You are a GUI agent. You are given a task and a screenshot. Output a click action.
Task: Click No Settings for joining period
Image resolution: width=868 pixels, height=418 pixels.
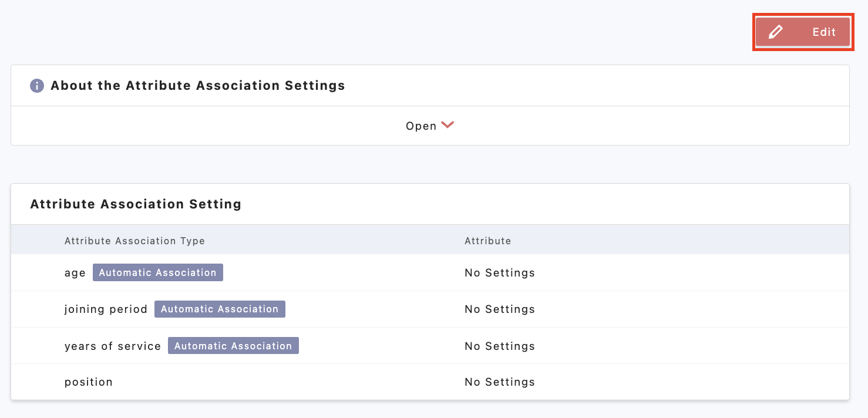click(499, 309)
